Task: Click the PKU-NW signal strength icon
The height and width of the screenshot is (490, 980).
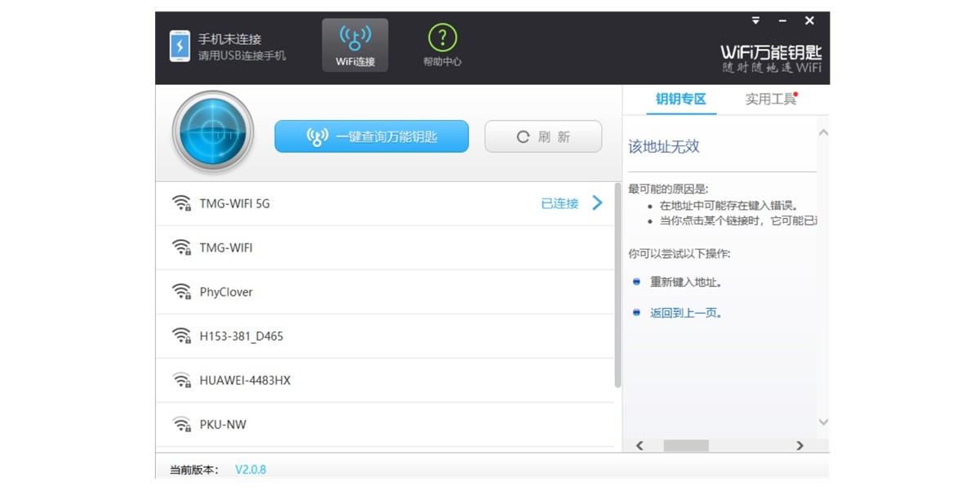Action: (x=180, y=424)
